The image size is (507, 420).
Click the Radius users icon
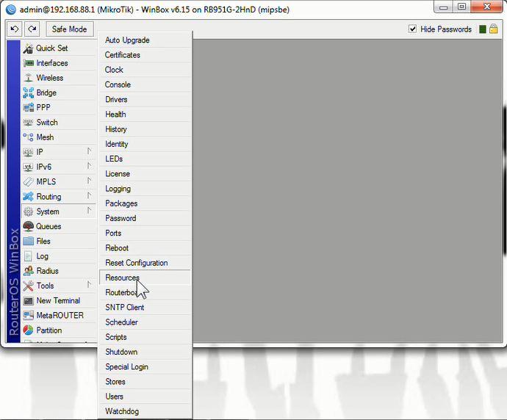tap(28, 271)
